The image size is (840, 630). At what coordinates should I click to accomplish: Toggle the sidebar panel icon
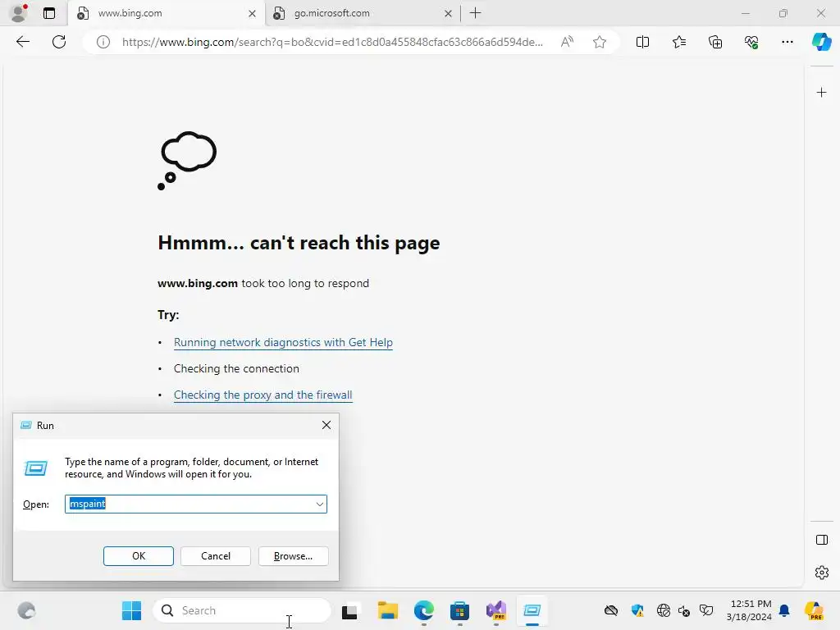pos(821,540)
